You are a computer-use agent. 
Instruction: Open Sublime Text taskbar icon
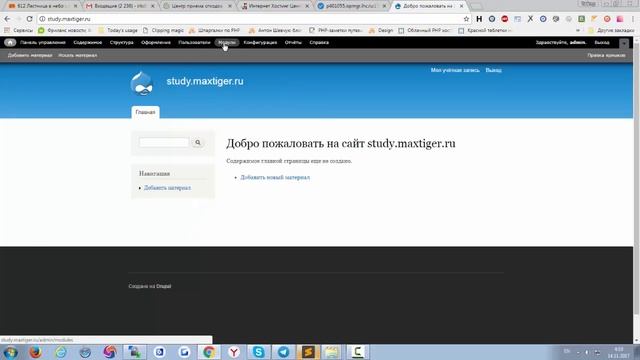308,352
